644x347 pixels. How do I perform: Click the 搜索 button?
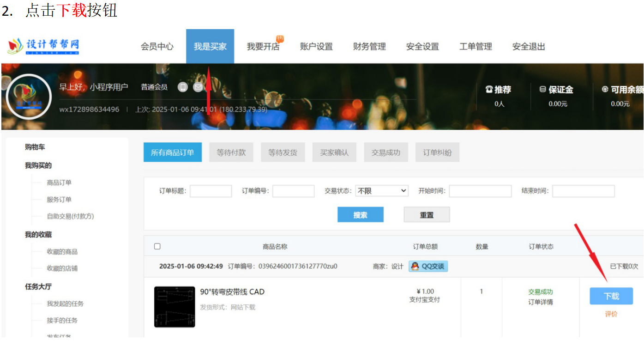(x=360, y=215)
